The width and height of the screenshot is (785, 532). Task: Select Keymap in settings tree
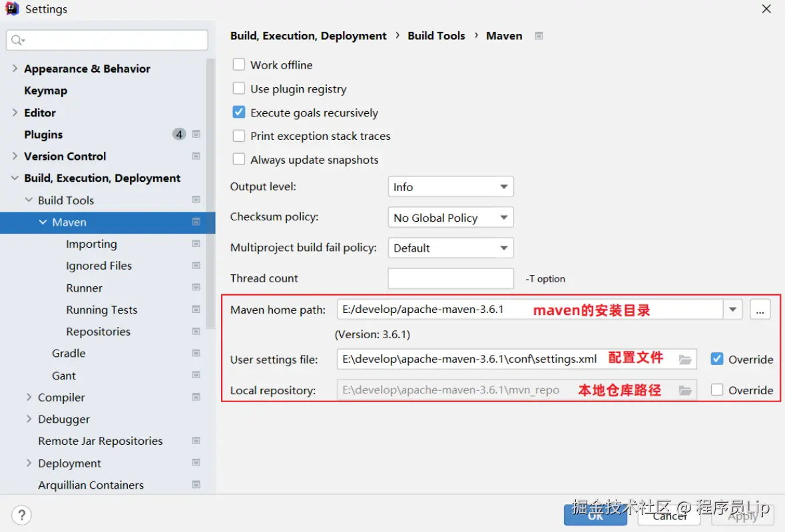tap(45, 91)
